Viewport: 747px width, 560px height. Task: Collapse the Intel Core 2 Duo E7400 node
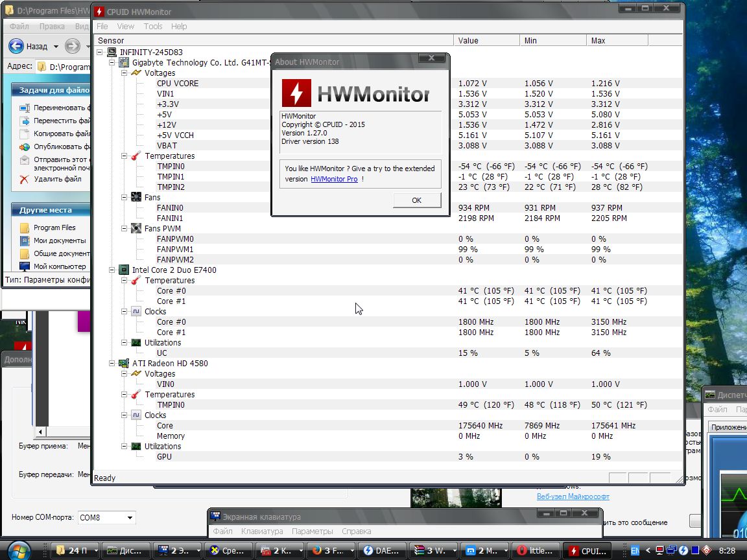click(x=112, y=270)
